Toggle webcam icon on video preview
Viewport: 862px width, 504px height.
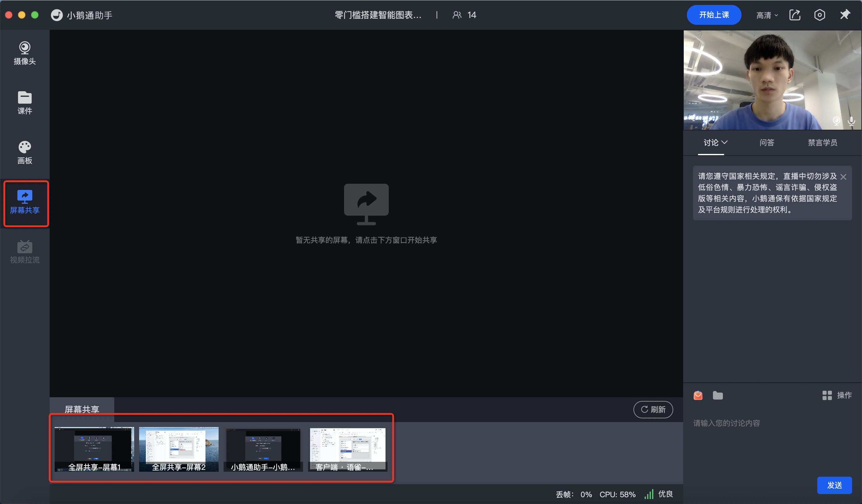tap(836, 121)
